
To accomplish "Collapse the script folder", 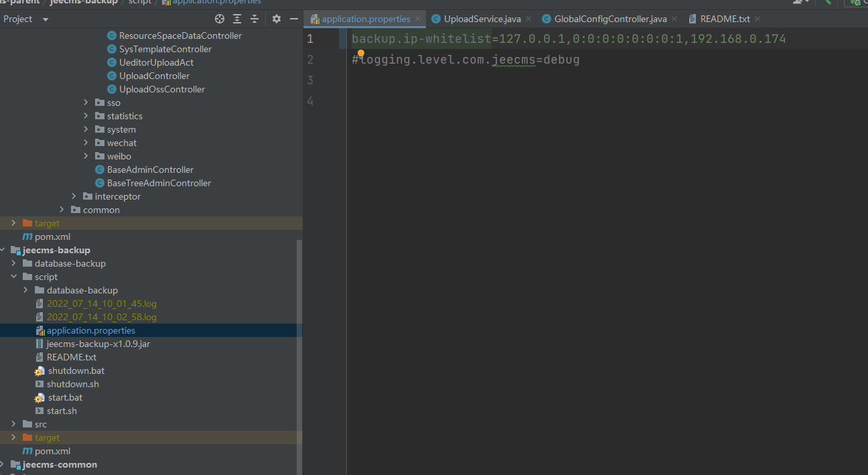I will [13, 277].
